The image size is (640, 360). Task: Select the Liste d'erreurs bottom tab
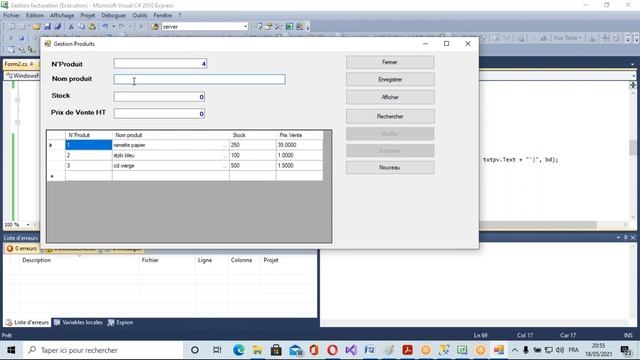(x=27, y=322)
